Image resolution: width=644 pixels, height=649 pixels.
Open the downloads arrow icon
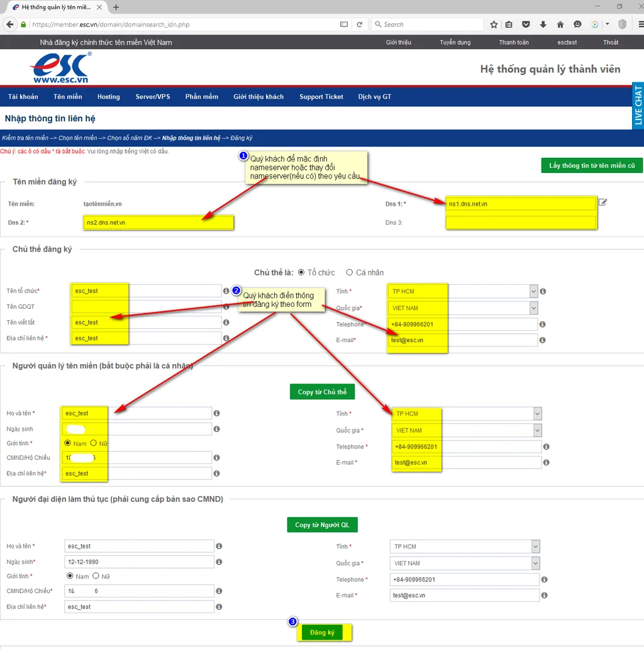(543, 25)
